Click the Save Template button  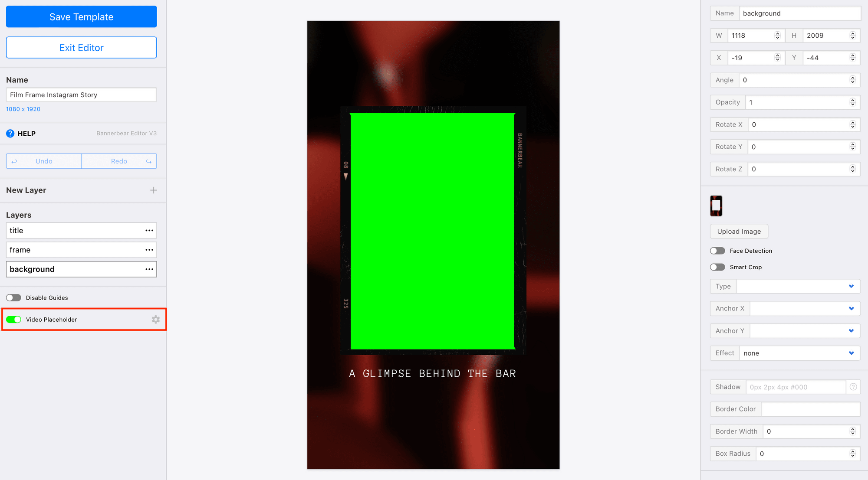coord(81,16)
